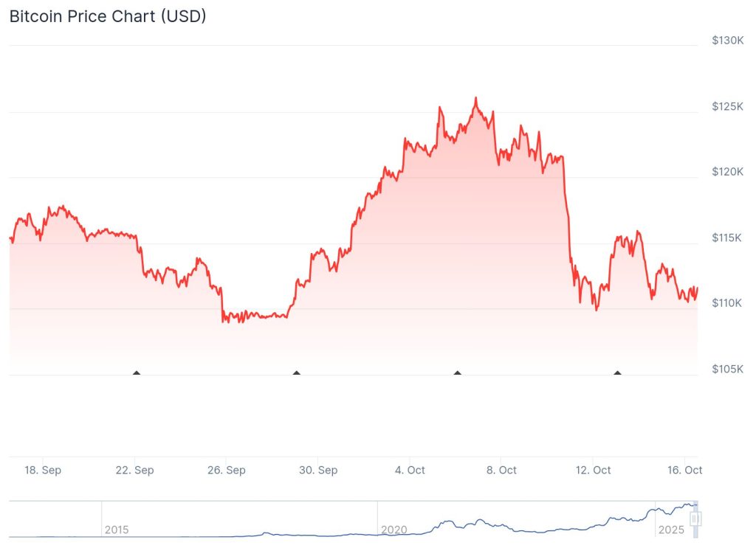The height and width of the screenshot is (551, 756).
Task: Click the 2025 label in the navigator
Action: point(670,530)
